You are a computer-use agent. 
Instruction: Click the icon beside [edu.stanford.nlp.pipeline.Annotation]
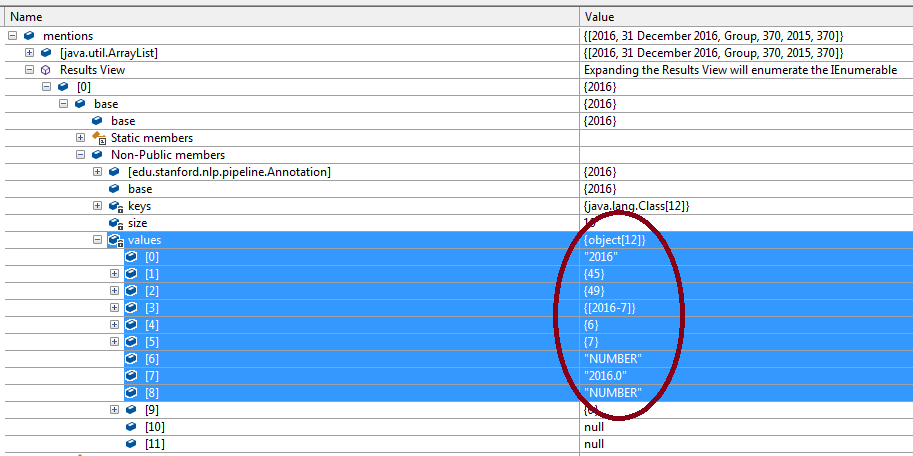pos(114,172)
